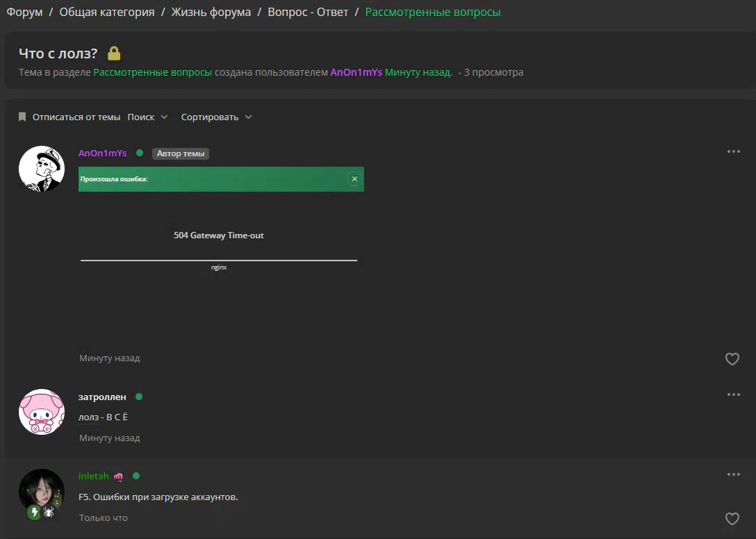Screen dimensions: 756x539
Task: Click the Автор темы badge
Action: click(181, 154)
